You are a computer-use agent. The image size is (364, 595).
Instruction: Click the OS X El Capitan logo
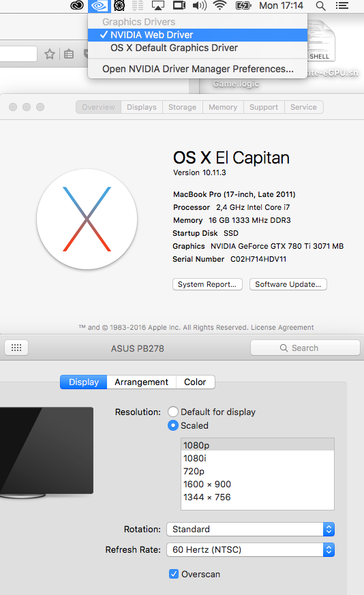pos(87,219)
